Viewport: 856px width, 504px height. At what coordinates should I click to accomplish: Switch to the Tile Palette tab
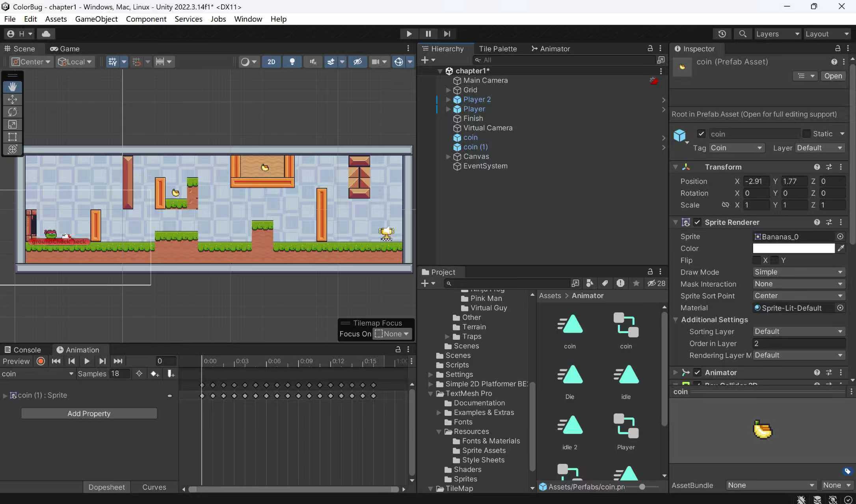[x=497, y=49]
